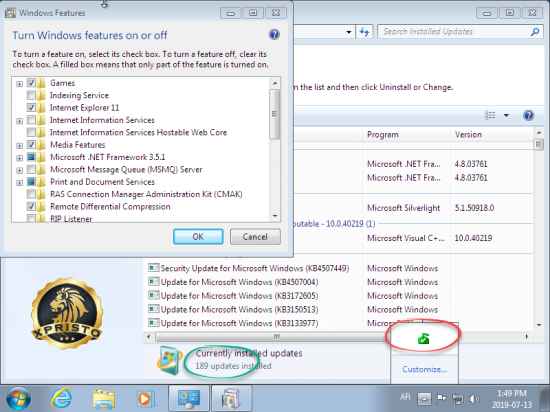The image size is (550, 412).
Task: Check the Indexing Service checkbox
Action: (x=31, y=95)
